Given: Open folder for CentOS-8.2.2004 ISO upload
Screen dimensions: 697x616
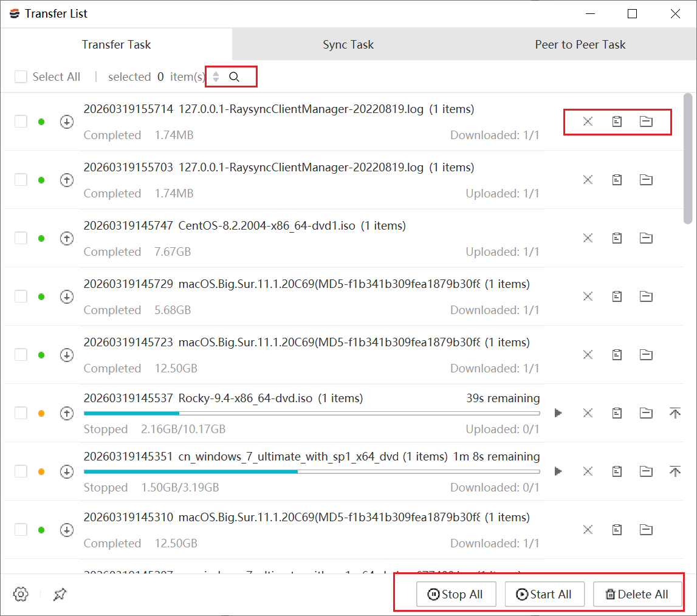Looking at the screenshot, I should [x=646, y=238].
